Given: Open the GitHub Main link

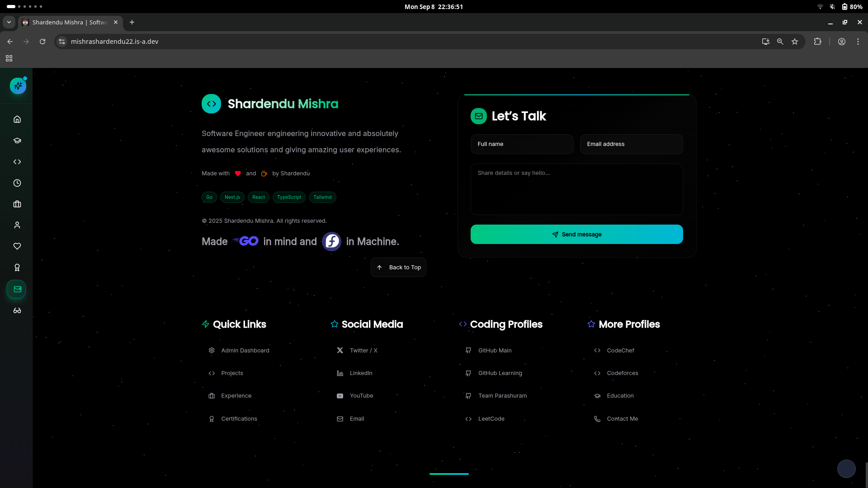Looking at the screenshot, I should 495,351.
